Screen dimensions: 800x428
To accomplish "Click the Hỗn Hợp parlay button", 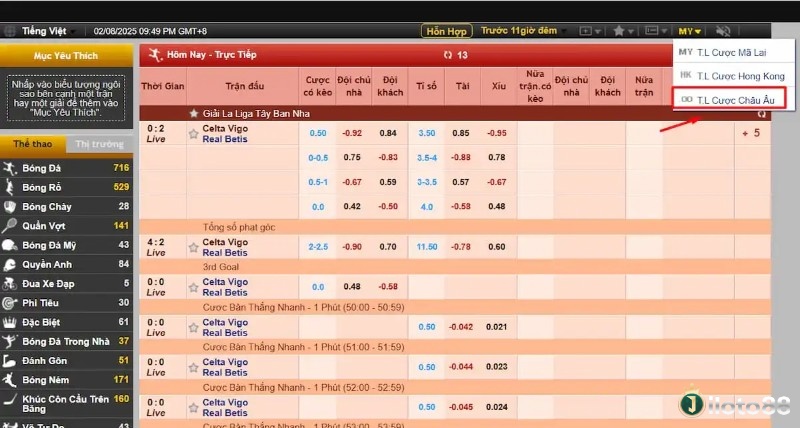I will pos(446,31).
